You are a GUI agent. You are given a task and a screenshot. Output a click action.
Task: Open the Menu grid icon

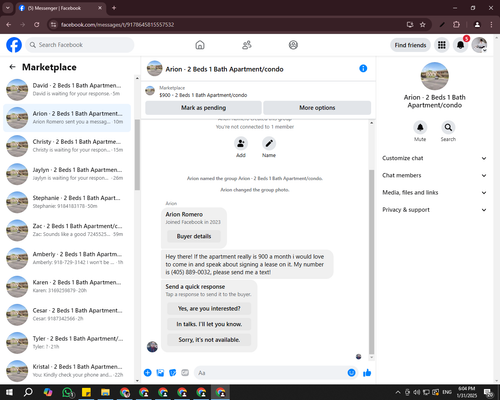coord(442,45)
